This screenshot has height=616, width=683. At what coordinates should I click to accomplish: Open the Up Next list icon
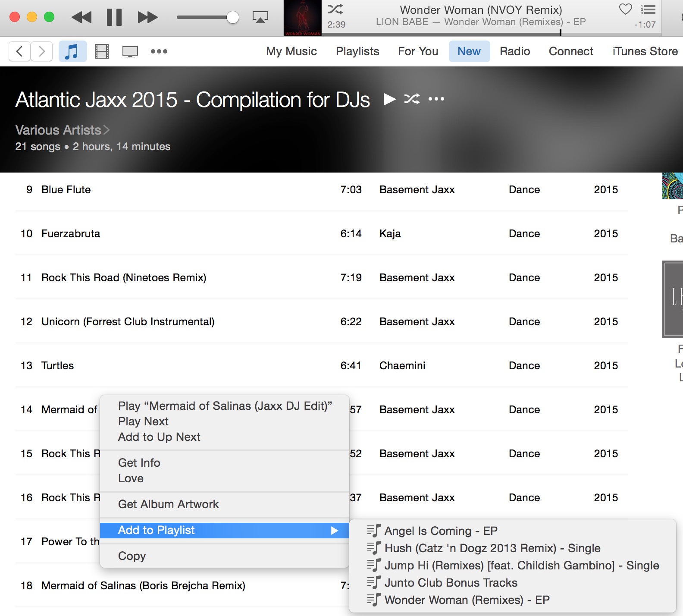(648, 9)
